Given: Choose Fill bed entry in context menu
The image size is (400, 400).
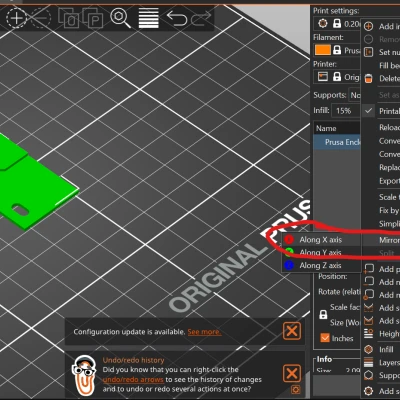Looking at the screenshot, I should click(x=381, y=65).
